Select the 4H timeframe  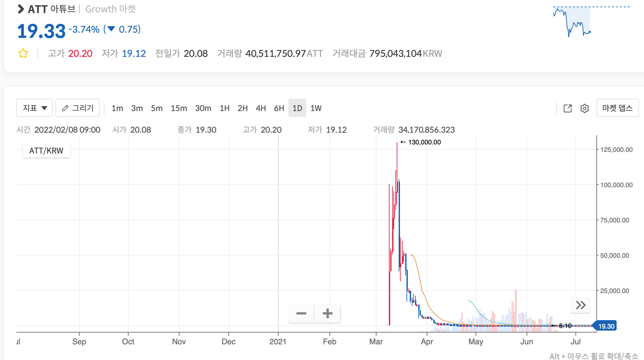coord(261,108)
